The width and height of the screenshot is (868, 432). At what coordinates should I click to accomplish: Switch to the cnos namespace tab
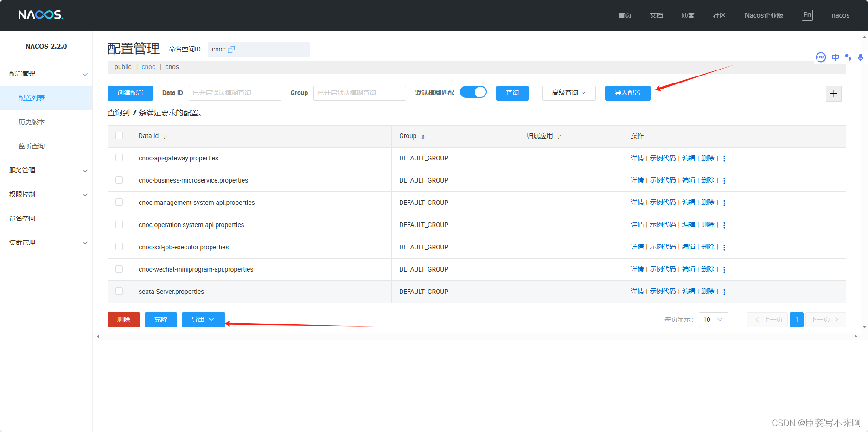coord(172,67)
